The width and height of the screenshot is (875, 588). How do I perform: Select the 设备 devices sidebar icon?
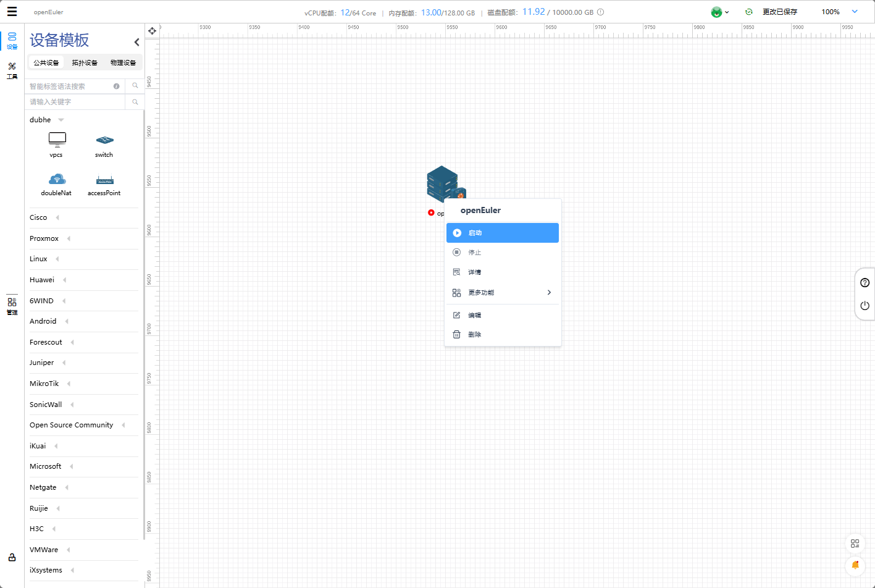[x=12, y=41]
